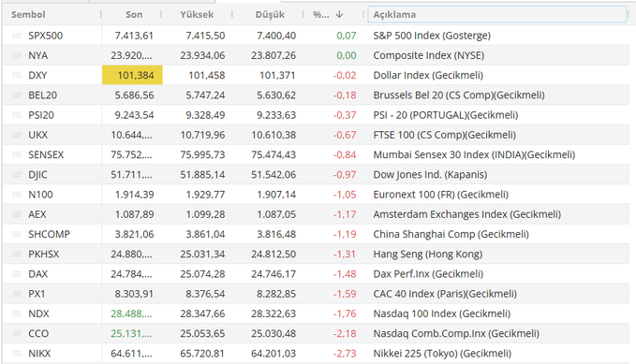Select the NYA symbol
The width and height of the screenshot is (636, 364).
[38, 55]
